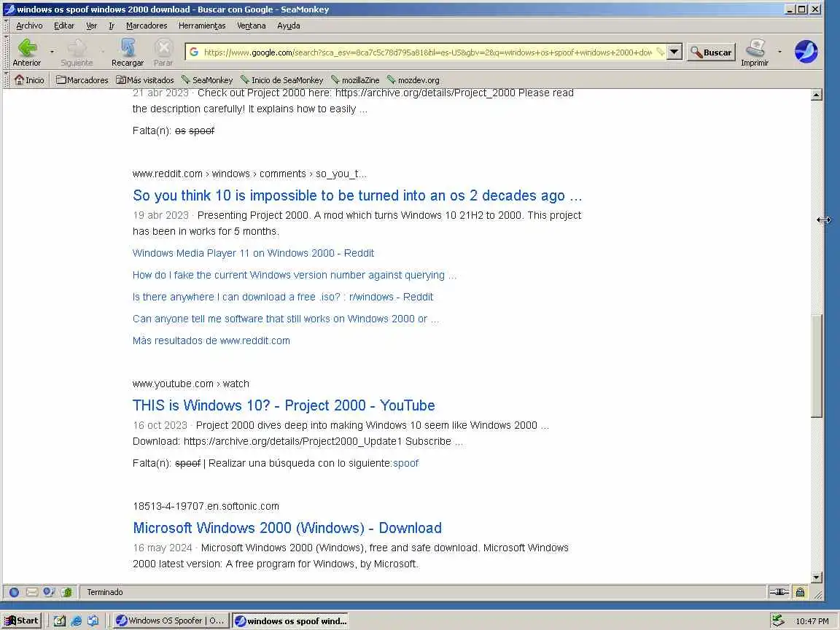Click 'Más resultados de www.reddit.com'
This screenshot has width=840, height=630.
211,341
